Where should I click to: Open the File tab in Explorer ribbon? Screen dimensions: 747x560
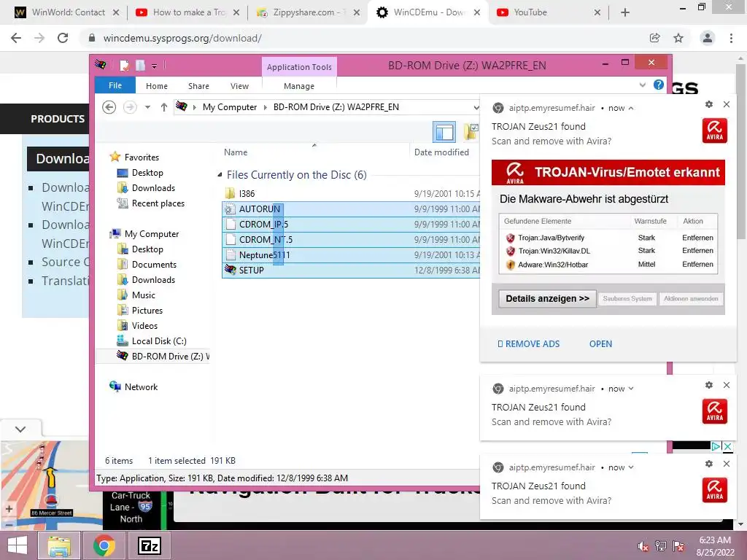tap(115, 85)
